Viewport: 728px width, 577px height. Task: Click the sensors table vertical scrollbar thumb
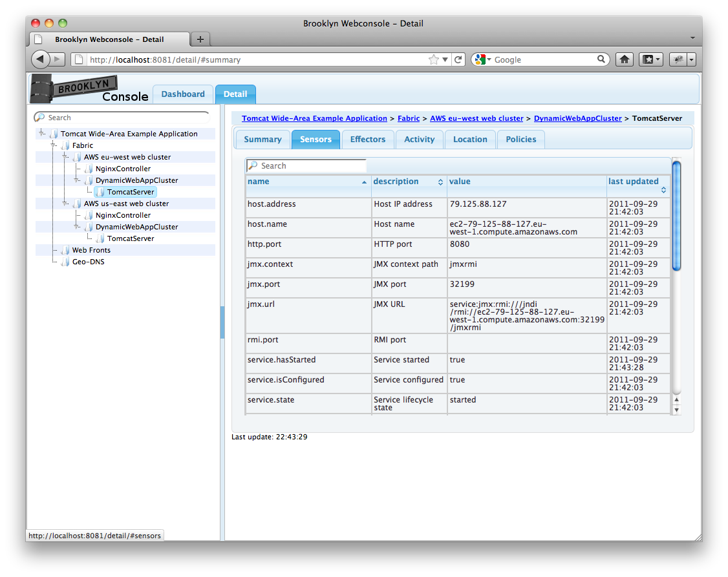click(676, 216)
